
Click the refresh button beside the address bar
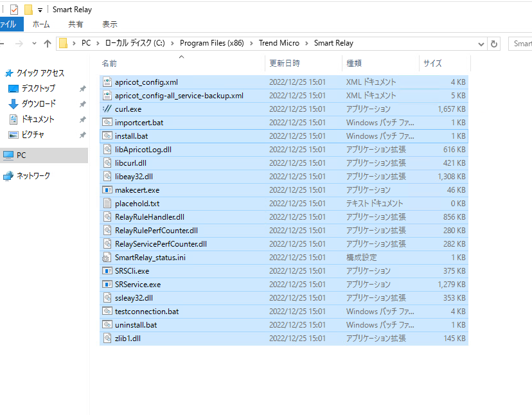tap(494, 44)
